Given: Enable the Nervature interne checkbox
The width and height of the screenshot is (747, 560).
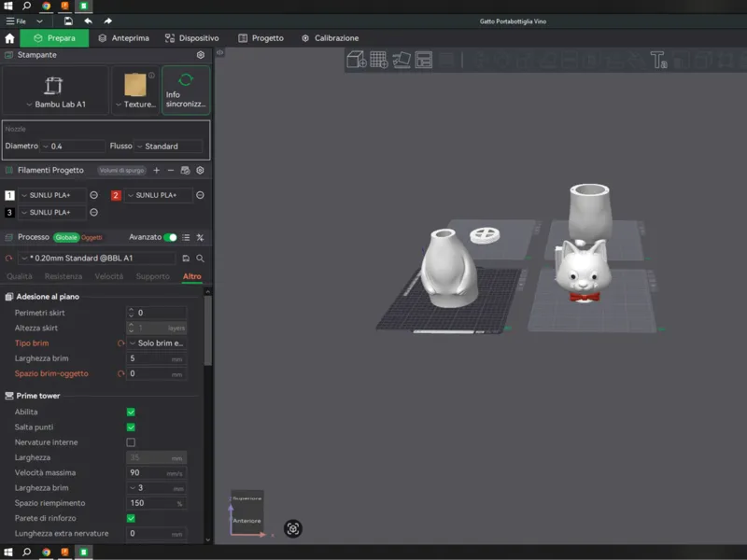Looking at the screenshot, I should (131, 442).
